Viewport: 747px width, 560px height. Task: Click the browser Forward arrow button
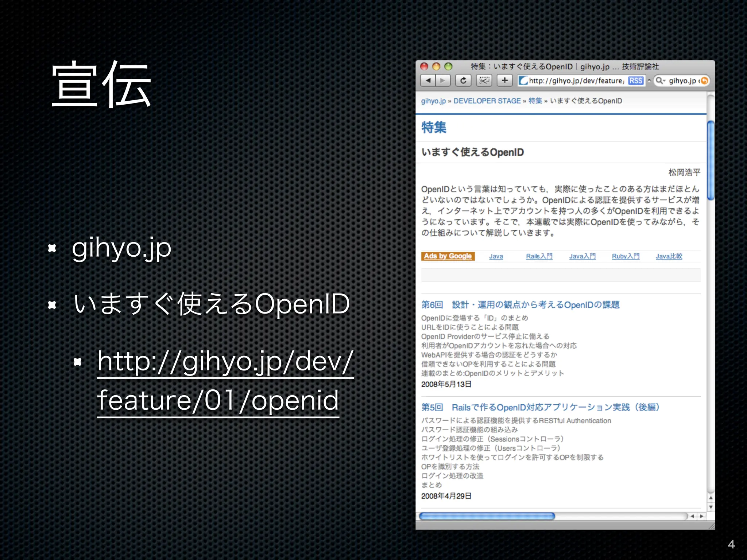(443, 81)
